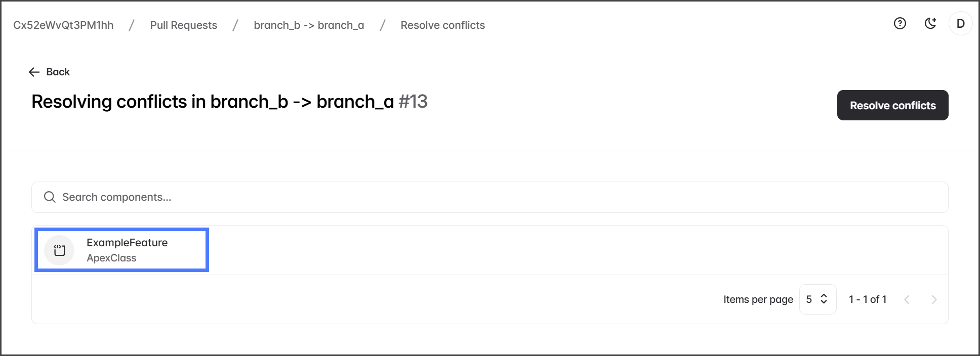The height and width of the screenshot is (356, 980).
Task: Go to the previous page chevron
Action: point(907,300)
